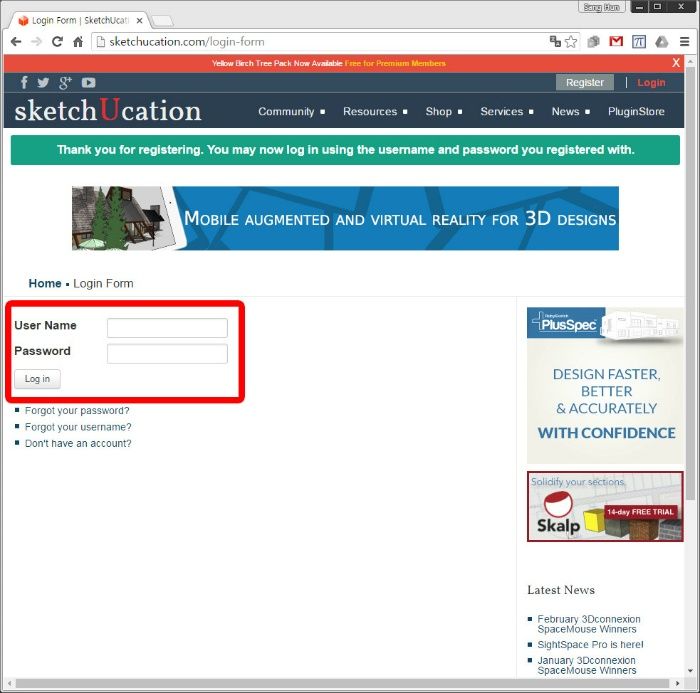Image resolution: width=700 pixels, height=693 pixels.
Task: Open the Google Drive extension icon
Action: point(662,42)
